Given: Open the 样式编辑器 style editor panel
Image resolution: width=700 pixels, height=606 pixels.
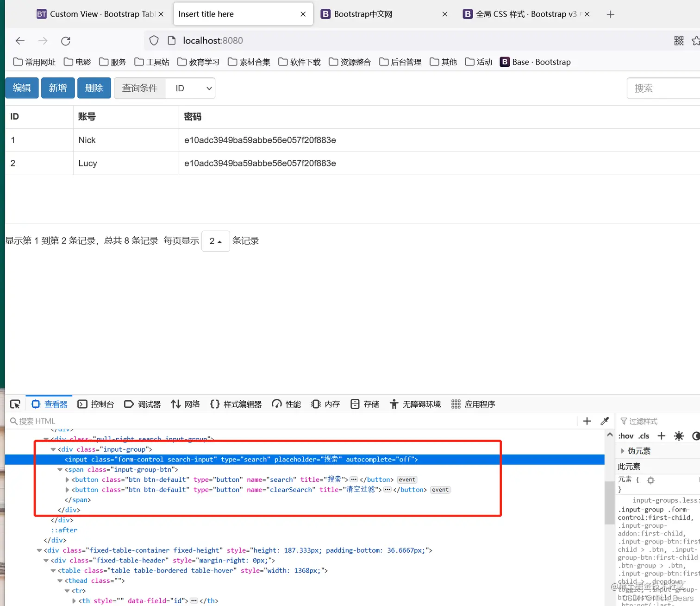Looking at the screenshot, I should (x=236, y=404).
